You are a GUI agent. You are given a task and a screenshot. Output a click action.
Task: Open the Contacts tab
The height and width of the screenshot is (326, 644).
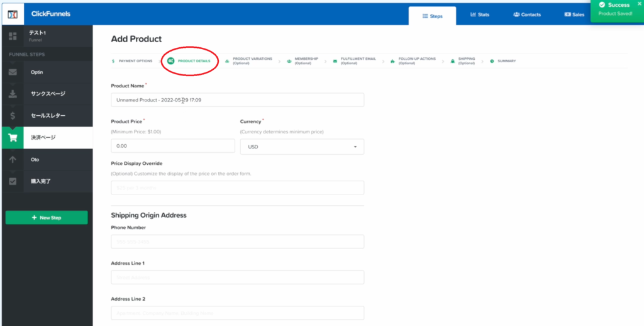(527, 14)
